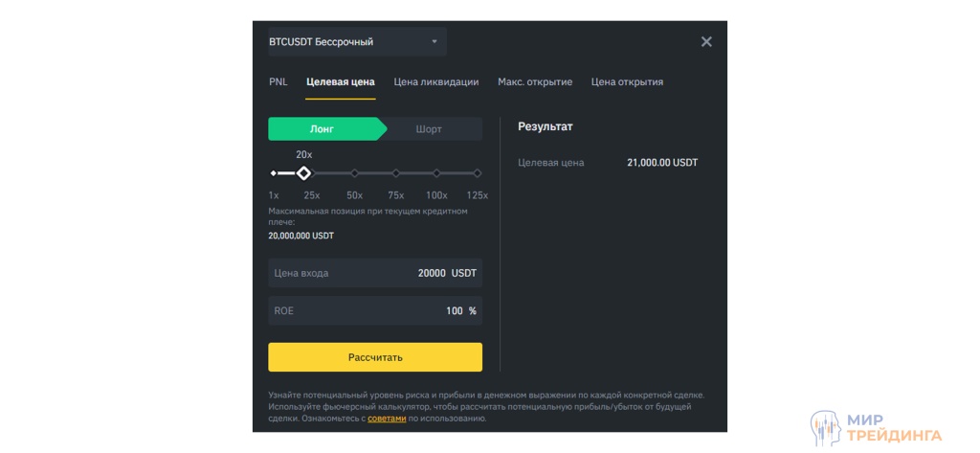Choose the 75x leverage point
This screenshot has width=980, height=453.
(x=395, y=173)
